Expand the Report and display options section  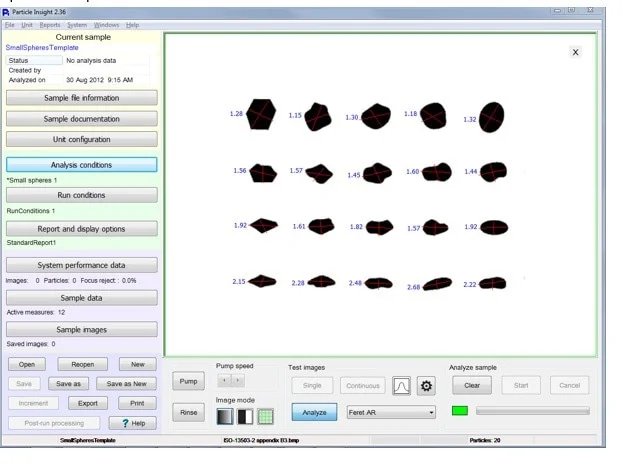pyautogui.click(x=81, y=229)
